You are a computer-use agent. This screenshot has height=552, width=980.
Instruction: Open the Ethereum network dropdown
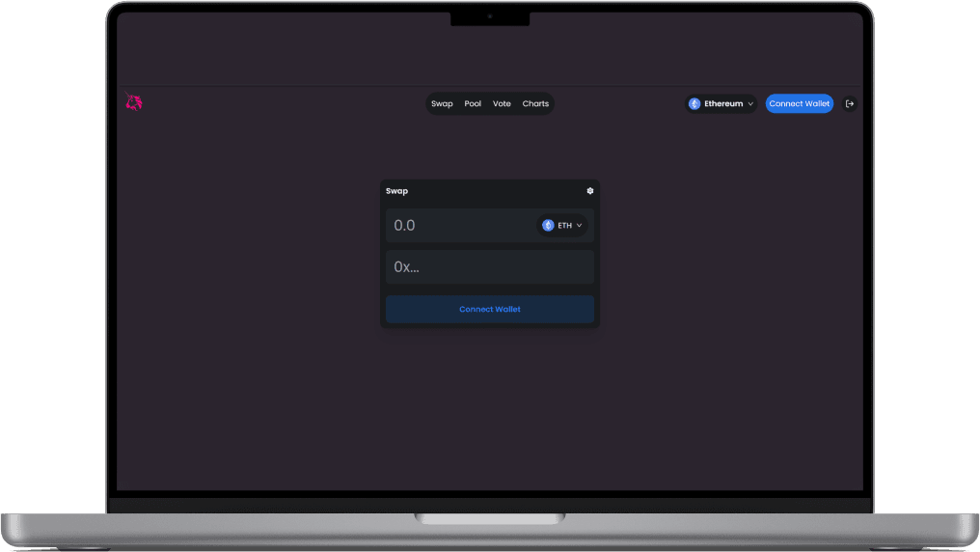721,104
